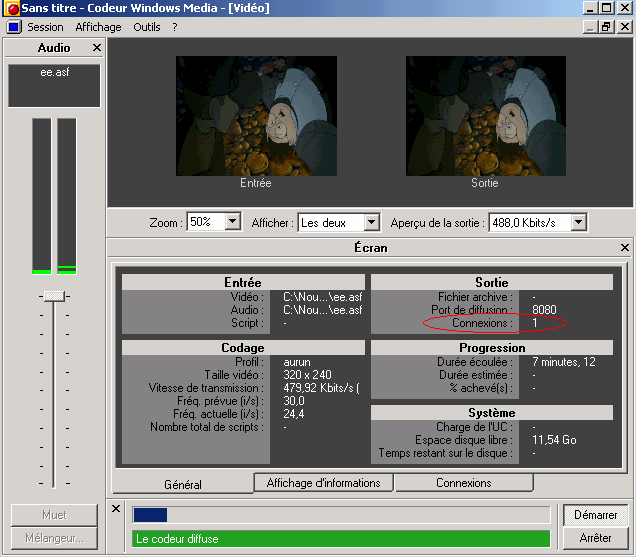Screen dimensions: 636x557
Task: Click the blue document icon in menu bar
Action: [13, 27]
